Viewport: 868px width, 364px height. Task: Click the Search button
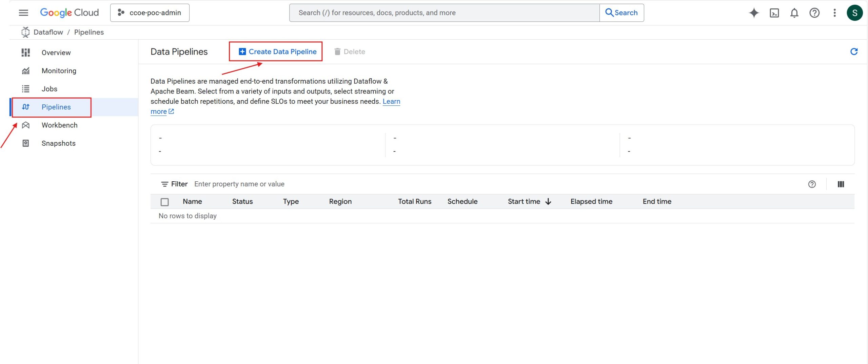pyautogui.click(x=622, y=13)
